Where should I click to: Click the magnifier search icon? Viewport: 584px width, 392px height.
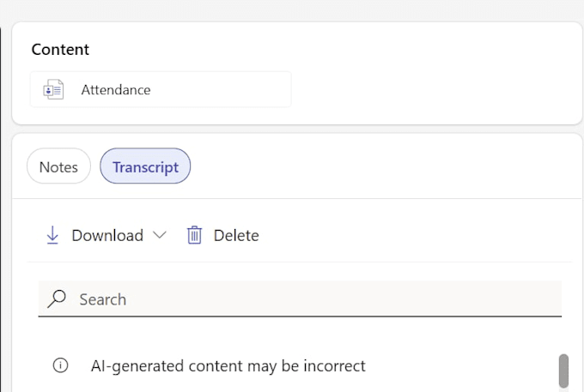pyautogui.click(x=57, y=299)
